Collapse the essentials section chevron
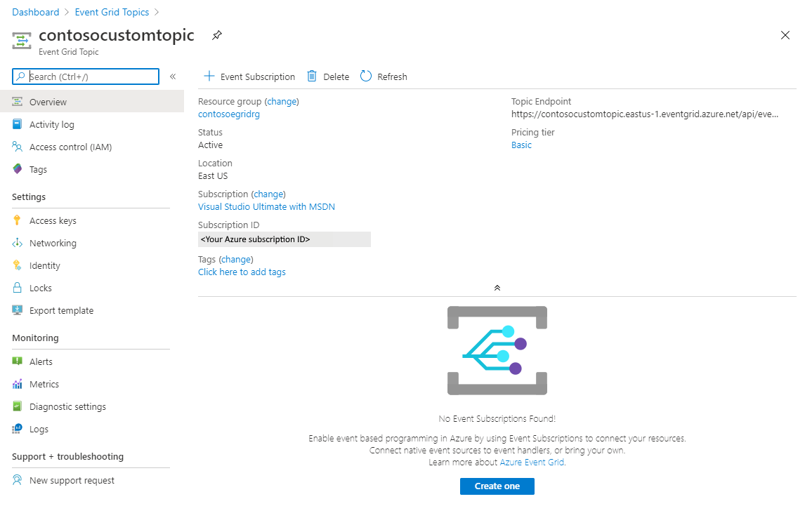The width and height of the screenshot is (805, 532). (497, 288)
